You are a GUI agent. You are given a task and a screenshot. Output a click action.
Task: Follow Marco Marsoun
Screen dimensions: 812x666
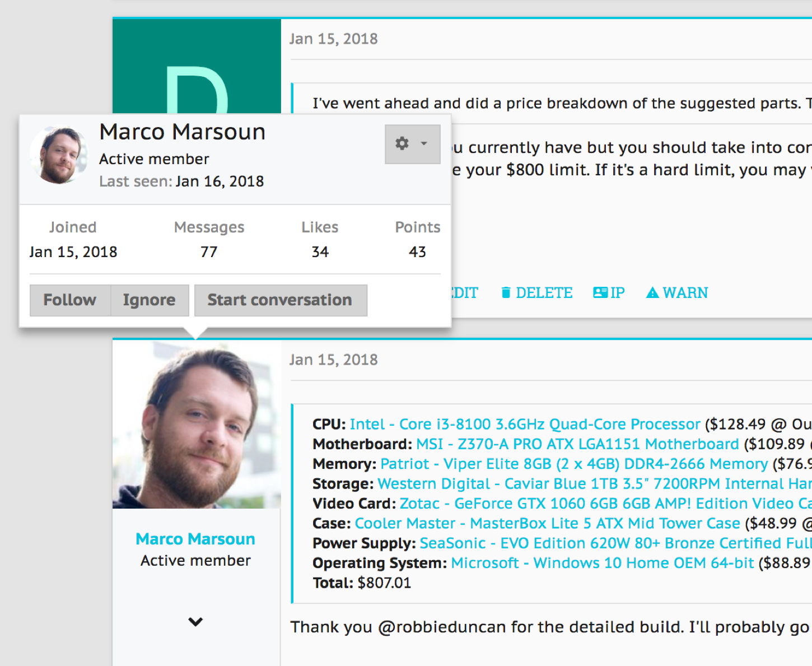[x=70, y=300]
